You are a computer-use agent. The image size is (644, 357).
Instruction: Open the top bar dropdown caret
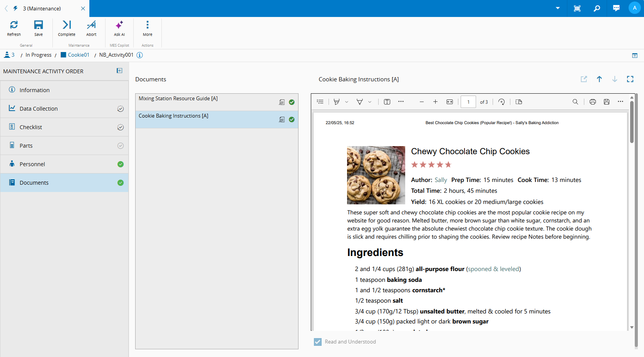(558, 8)
